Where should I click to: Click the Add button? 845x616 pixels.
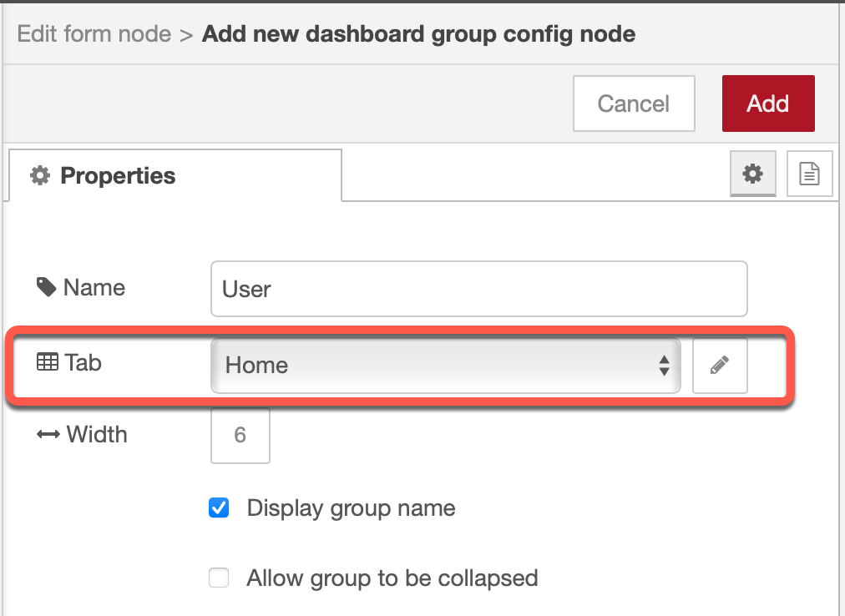click(x=768, y=104)
